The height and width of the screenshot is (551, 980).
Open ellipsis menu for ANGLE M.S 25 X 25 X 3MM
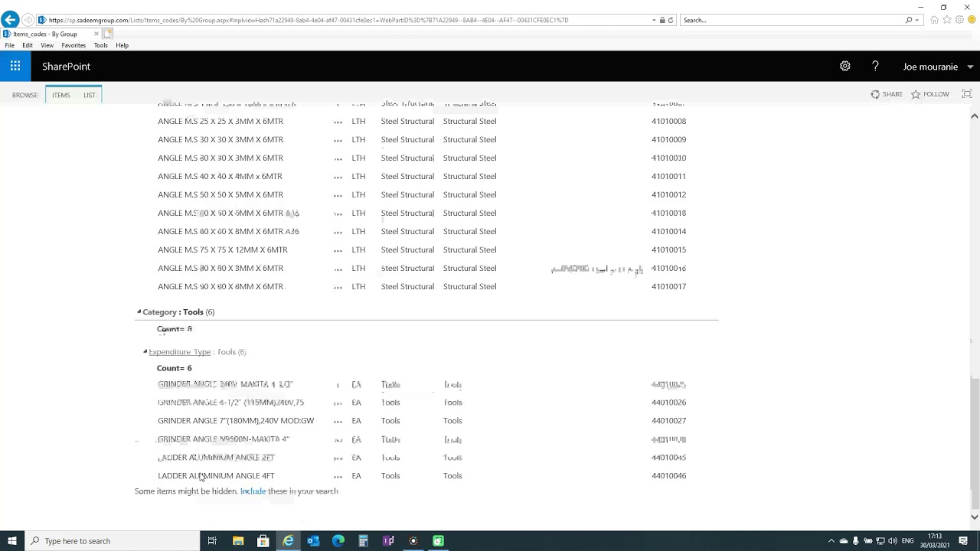coord(338,122)
